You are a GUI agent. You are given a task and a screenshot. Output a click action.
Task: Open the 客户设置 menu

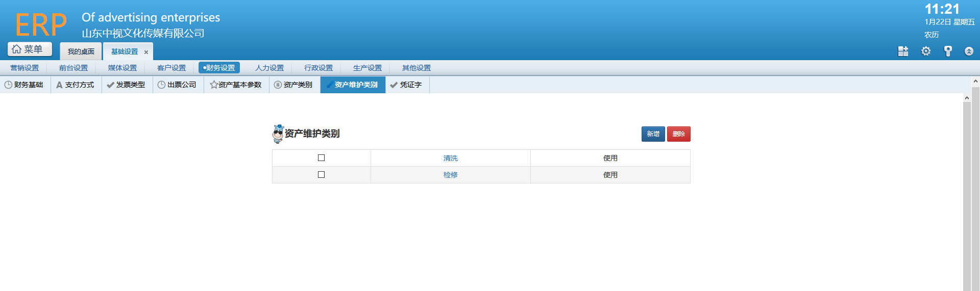coord(171,68)
